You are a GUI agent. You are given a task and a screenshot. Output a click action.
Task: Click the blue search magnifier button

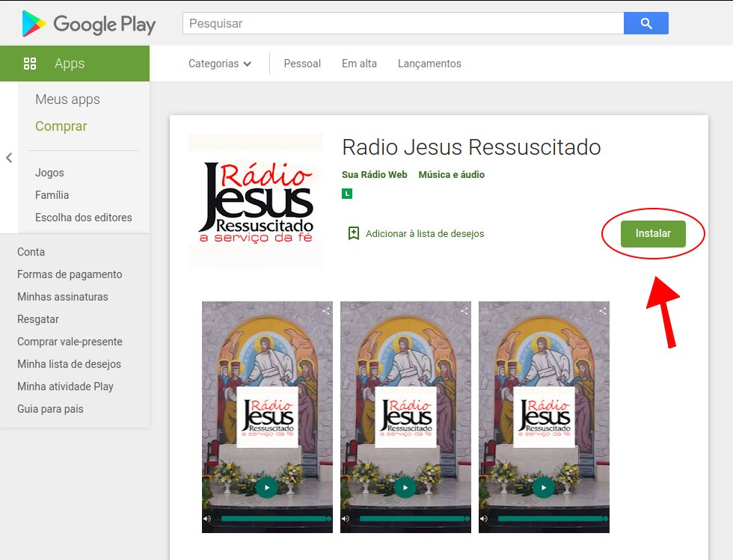(645, 23)
